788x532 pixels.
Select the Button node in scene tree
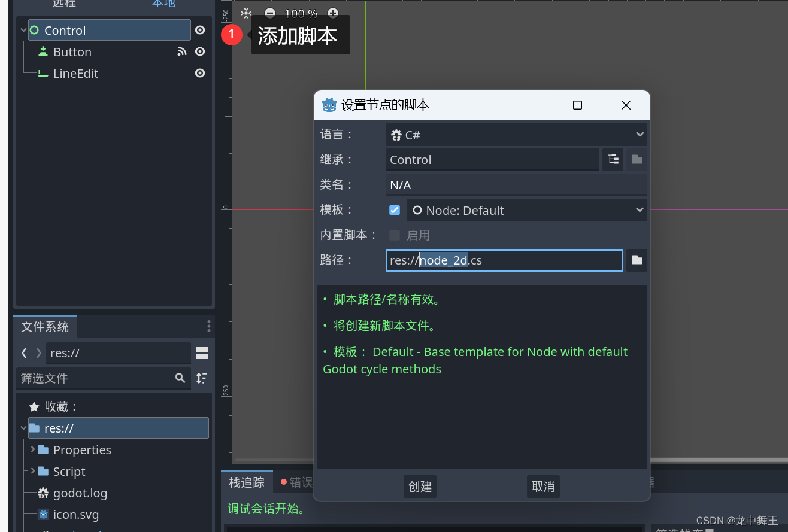click(72, 52)
